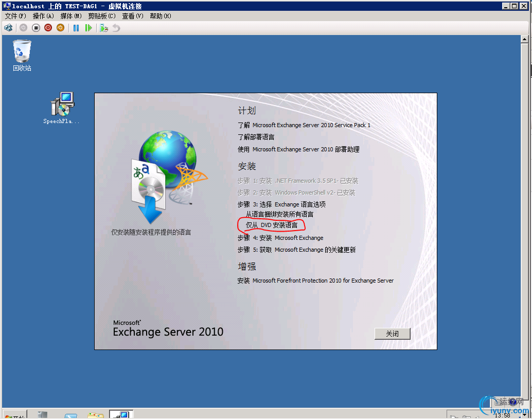This screenshot has width=532, height=419.
Task: Choose 仅从 DVD 安装语言
Action: click(x=272, y=225)
